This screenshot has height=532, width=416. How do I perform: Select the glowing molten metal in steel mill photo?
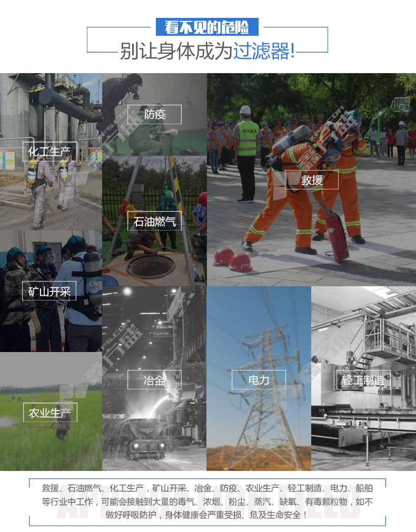[157, 408]
